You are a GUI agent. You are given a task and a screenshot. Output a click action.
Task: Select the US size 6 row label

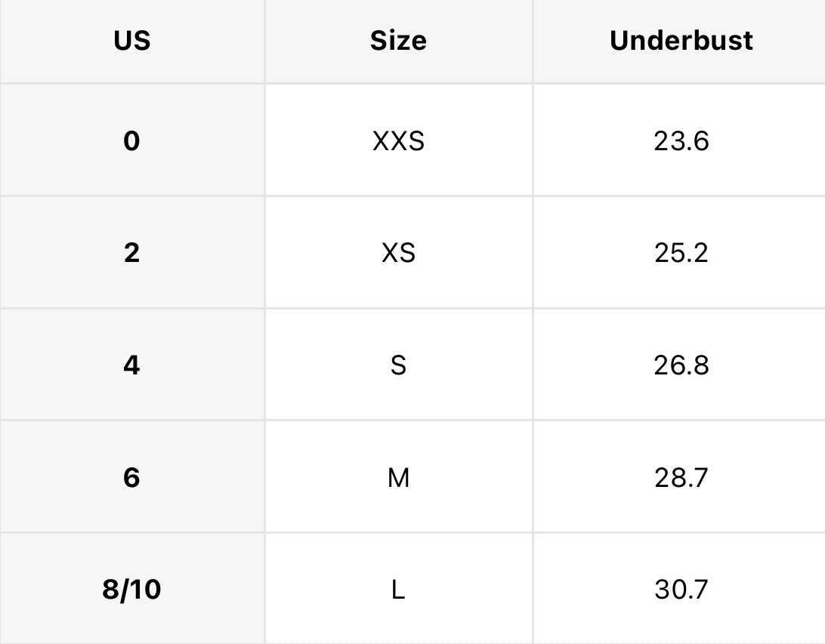pos(131,477)
